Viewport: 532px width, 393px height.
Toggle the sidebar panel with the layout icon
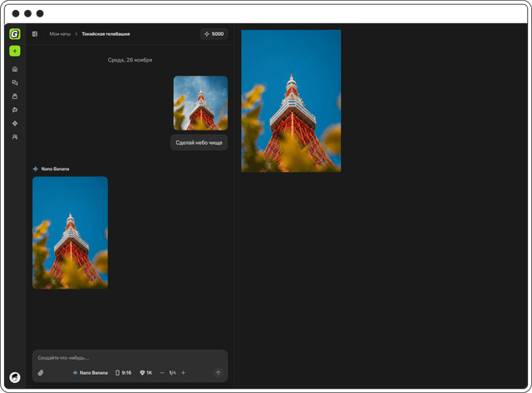35,34
